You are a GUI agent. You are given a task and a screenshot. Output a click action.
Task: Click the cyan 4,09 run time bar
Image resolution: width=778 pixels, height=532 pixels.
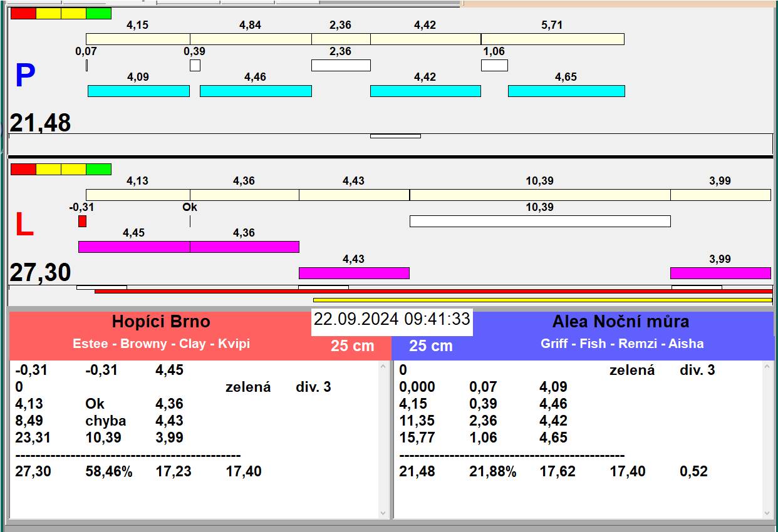click(x=138, y=91)
